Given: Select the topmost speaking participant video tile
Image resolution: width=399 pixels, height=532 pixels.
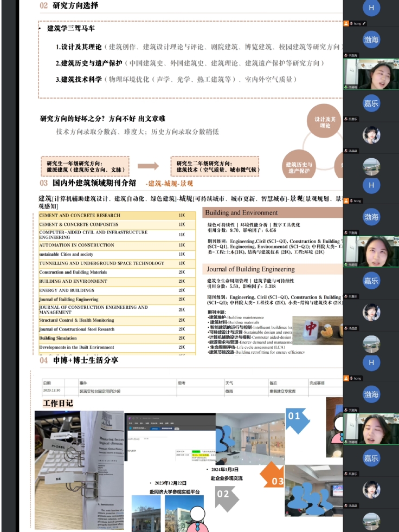Looking at the screenshot, I should click(371, 74).
